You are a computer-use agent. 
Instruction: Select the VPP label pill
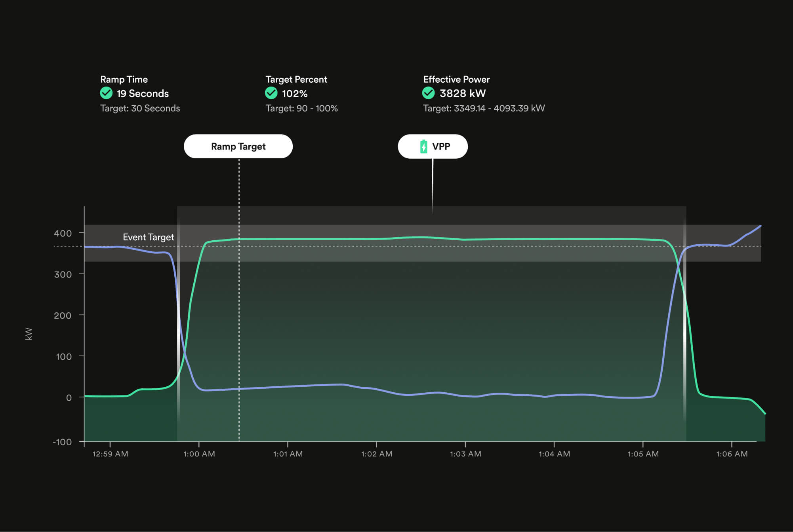(x=433, y=146)
